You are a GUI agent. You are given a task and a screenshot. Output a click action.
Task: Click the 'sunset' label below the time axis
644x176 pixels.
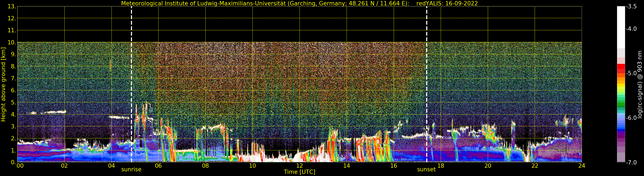(426, 169)
